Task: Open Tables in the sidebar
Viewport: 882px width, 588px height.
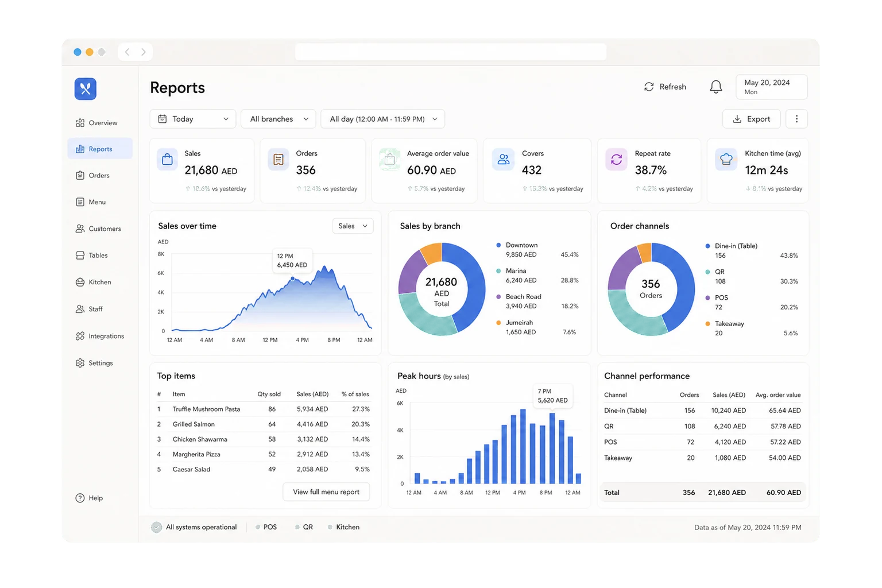Action: [x=100, y=256]
